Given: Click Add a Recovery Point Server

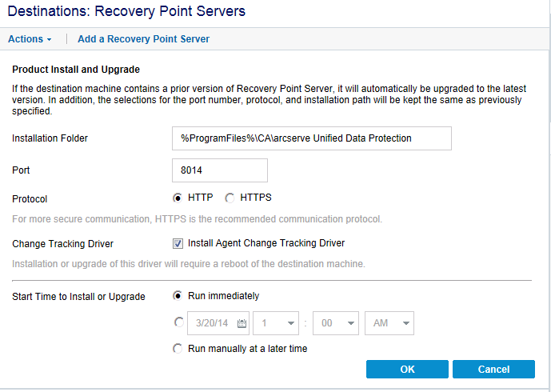Looking at the screenshot, I should pos(143,38).
